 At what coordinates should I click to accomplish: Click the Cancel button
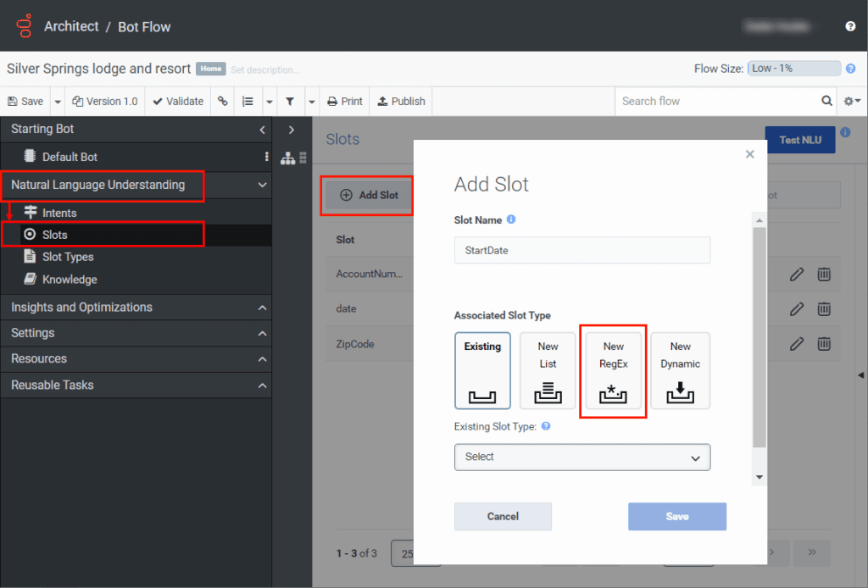click(x=503, y=516)
